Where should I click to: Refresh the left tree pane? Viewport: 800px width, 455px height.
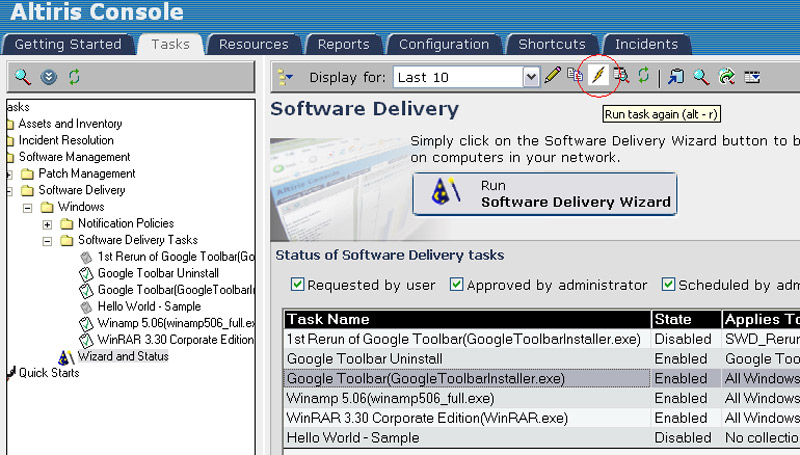pyautogui.click(x=74, y=77)
